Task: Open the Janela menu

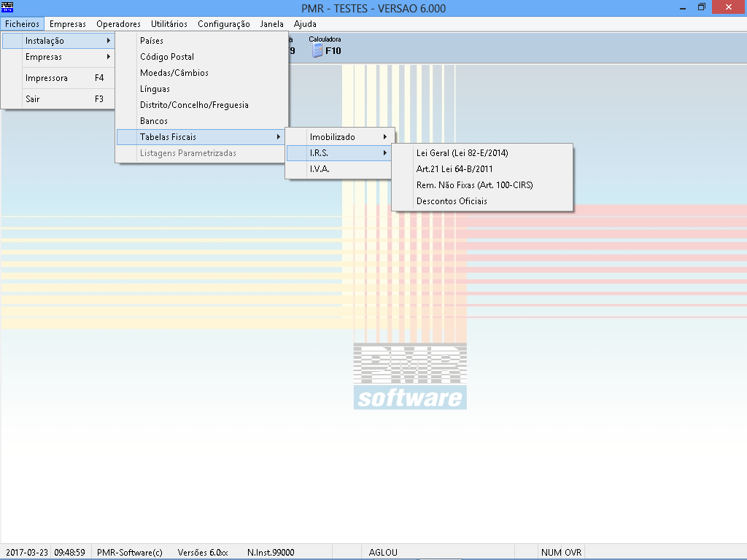Action: point(272,24)
